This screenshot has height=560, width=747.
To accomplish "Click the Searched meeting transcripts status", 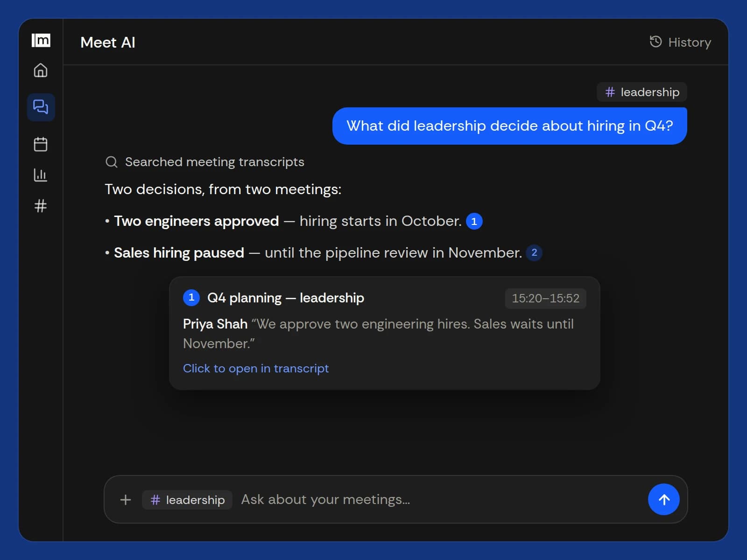I will [205, 162].
